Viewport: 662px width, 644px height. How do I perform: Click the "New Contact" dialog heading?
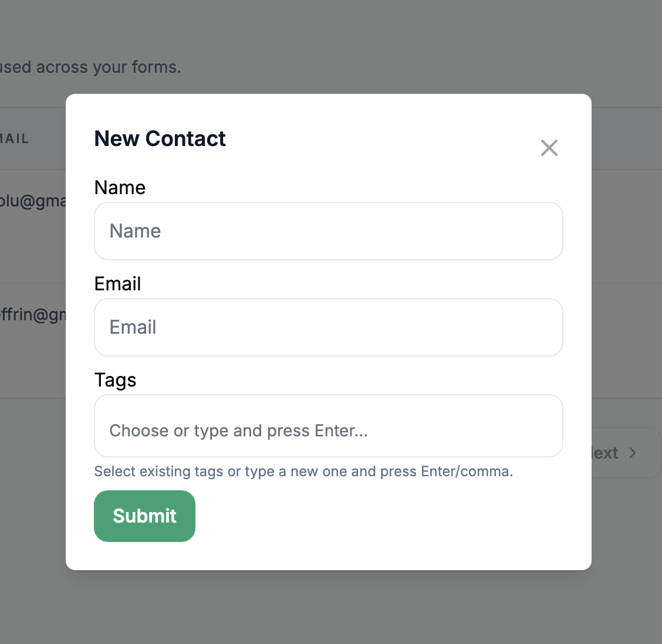coord(160,139)
